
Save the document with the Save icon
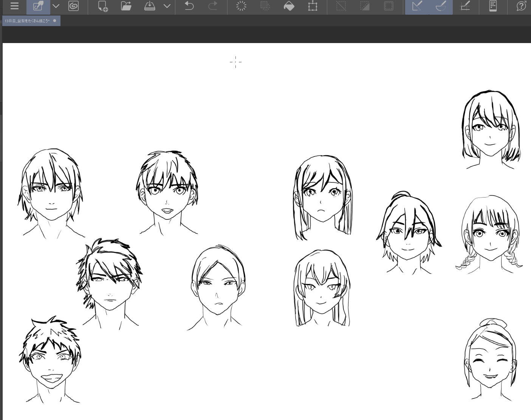pos(150,6)
